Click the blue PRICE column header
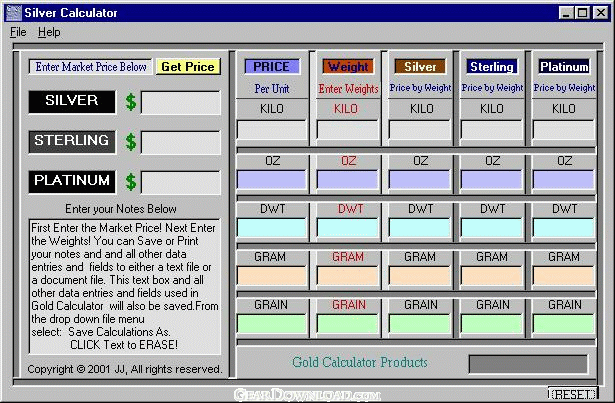The height and width of the screenshot is (403, 615). (272, 66)
